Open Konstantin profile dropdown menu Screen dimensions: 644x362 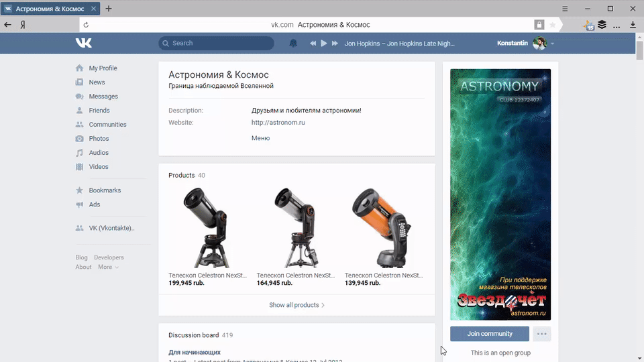[x=526, y=44]
